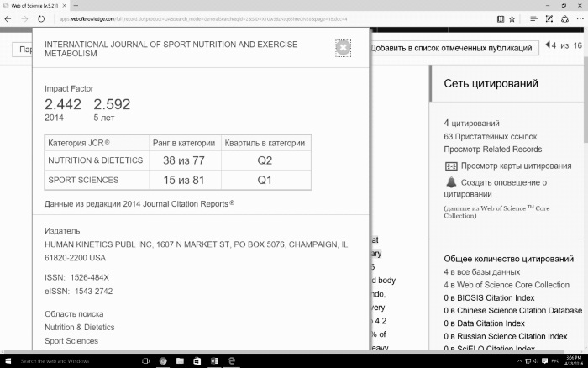The width and height of the screenshot is (588, 368).
Task: Add page to favorites star
Action: tap(512, 18)
